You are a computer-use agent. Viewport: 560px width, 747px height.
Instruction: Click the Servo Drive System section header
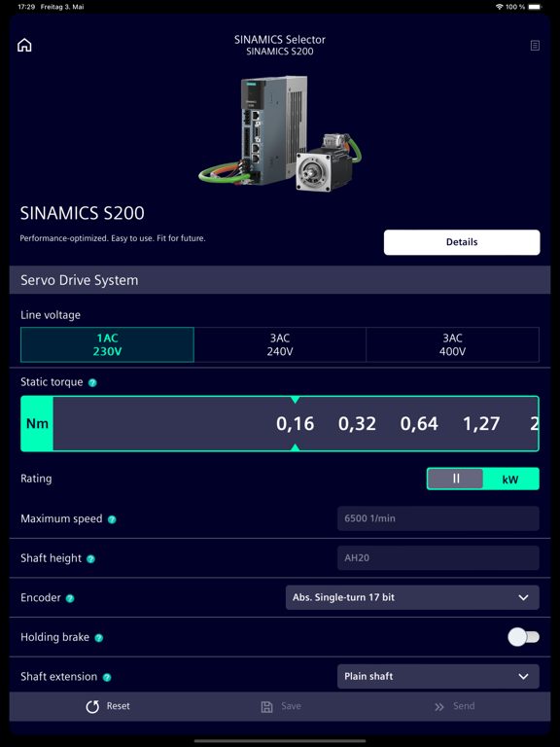click(x=280, y=280)
